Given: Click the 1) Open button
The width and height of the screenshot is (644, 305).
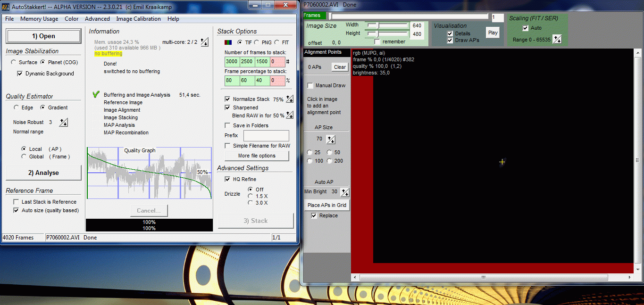Looking at the screenshot, I should click(x=43, y=36).
